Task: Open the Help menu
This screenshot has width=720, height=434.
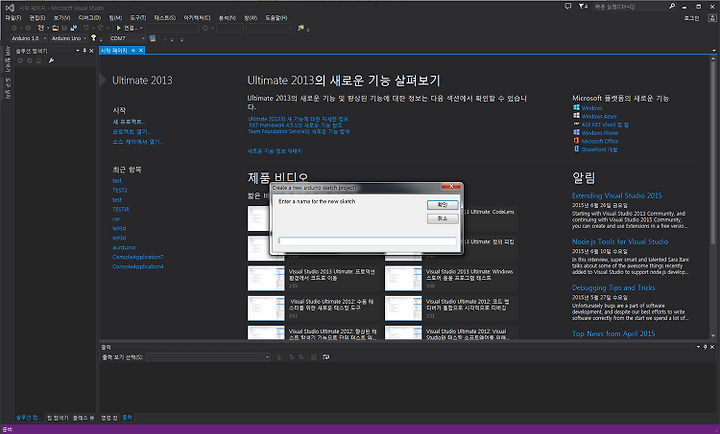Action: pyautogui.click(x=276, y=17)
